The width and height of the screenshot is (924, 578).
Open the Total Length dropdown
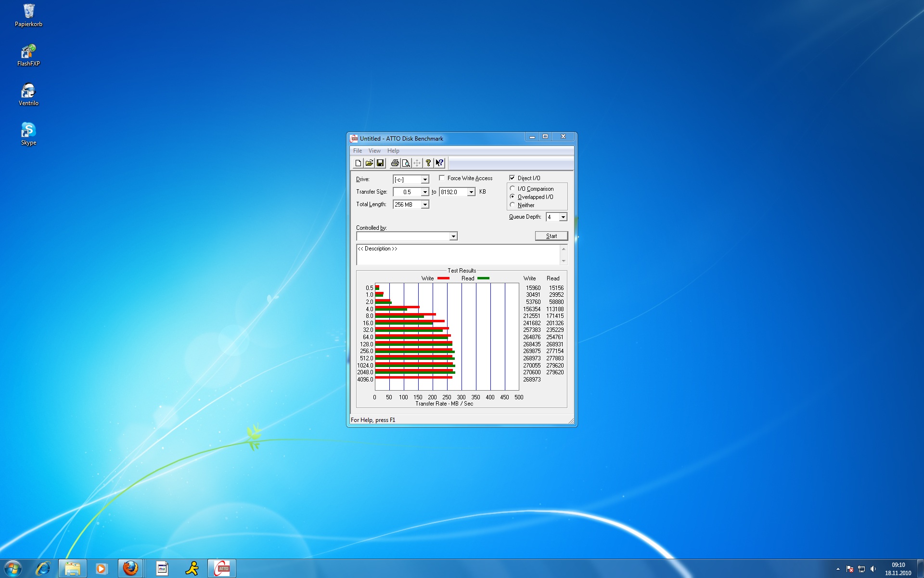tap(425, 205)
